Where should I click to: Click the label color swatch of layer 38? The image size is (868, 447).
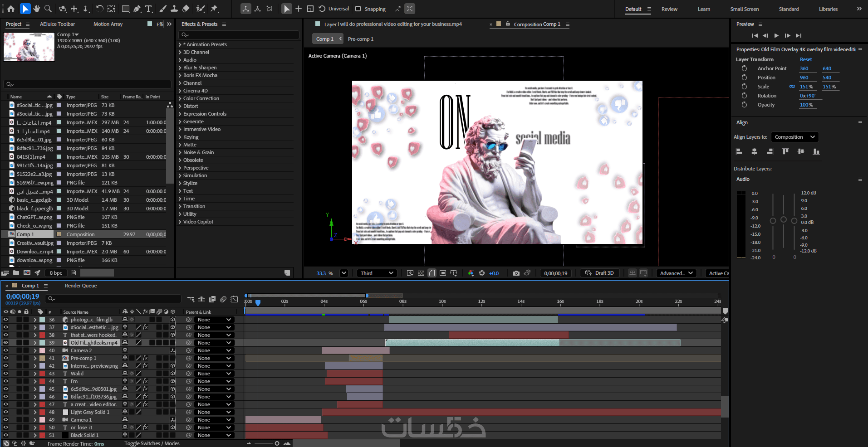pyautogui.click(x=42, y=335)
